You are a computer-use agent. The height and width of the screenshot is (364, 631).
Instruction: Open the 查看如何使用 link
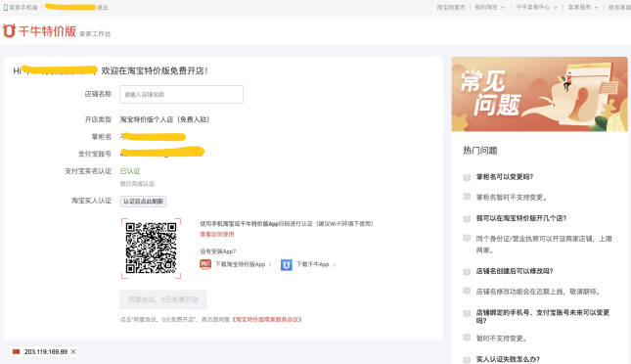pyautogui.click(x=217, y=234)
